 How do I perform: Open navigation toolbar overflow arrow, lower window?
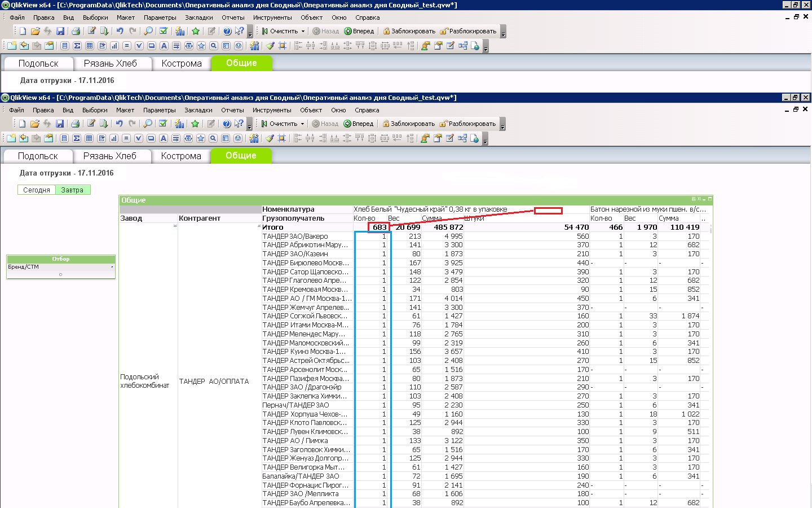503,124
